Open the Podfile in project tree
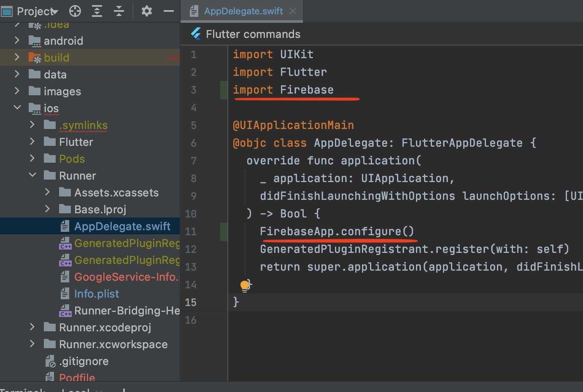This screenshot has width=583, height=392. point(77,377)
